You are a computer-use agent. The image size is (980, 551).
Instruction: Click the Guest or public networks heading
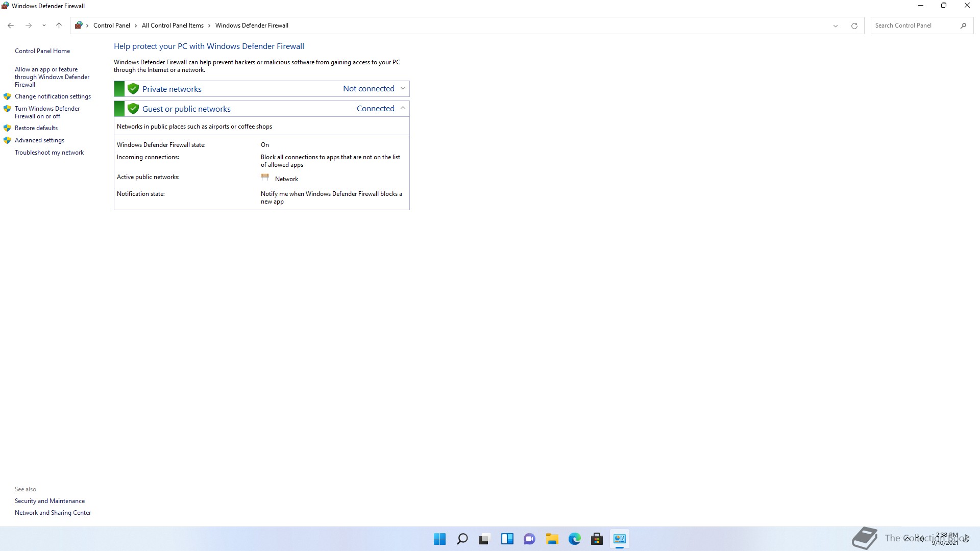(x=186, y=109)
